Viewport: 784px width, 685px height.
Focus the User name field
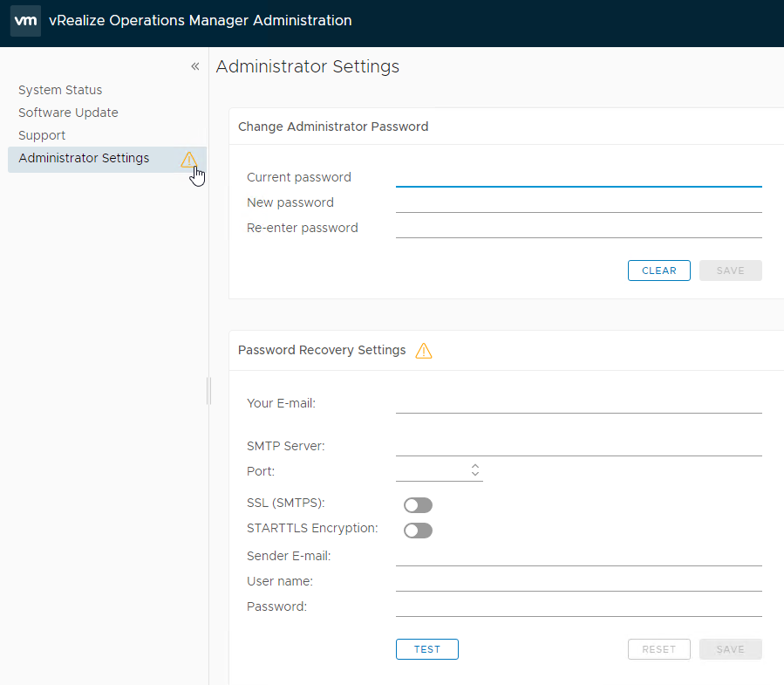(x=578, y=582)
